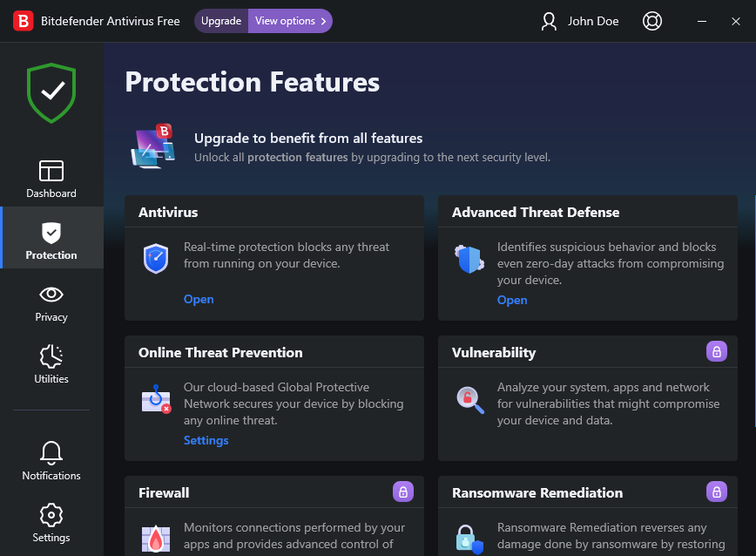Click the green shield status icon
The width and height of the screenshot is (756, 556).
point(51,92)
